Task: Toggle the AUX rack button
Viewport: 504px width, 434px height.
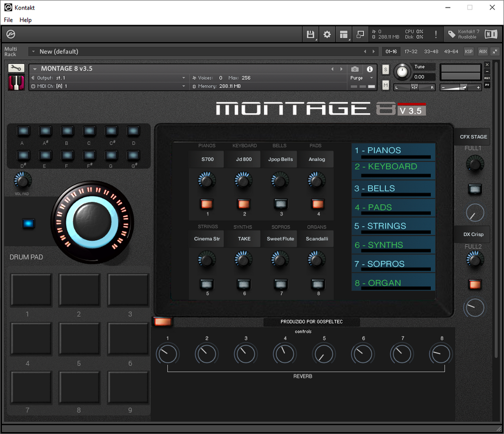Action: (x=483, y=52)
